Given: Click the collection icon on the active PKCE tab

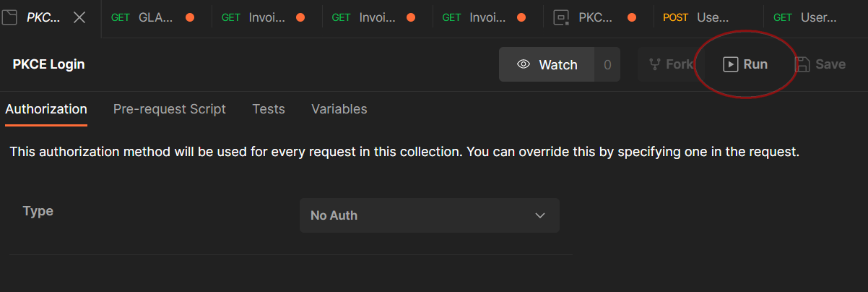Looking at the screenshot, I should (9, 17).
